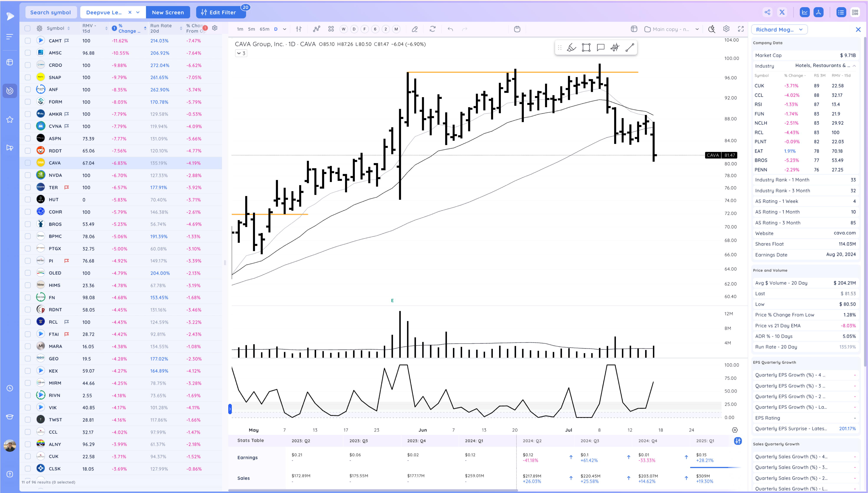
Task: Click the share icon in header
Action: pos(767,12)
